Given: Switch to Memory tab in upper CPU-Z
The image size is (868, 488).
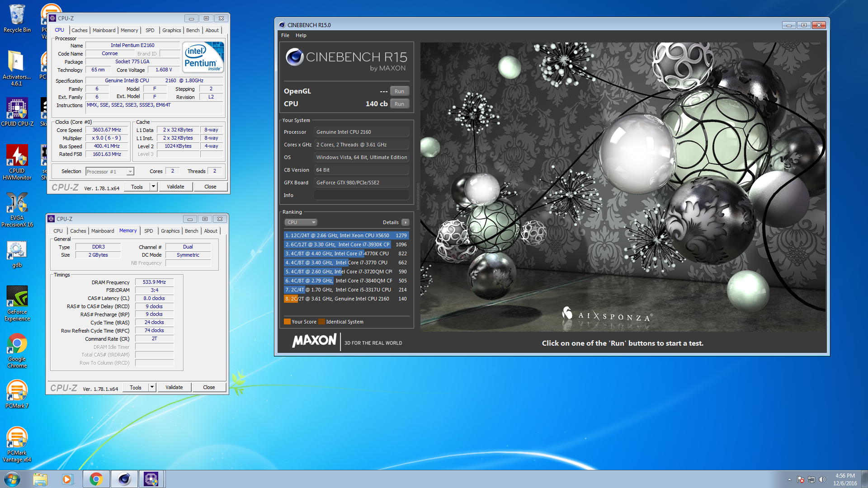Looking at the screenshot, I should point(129,30).
